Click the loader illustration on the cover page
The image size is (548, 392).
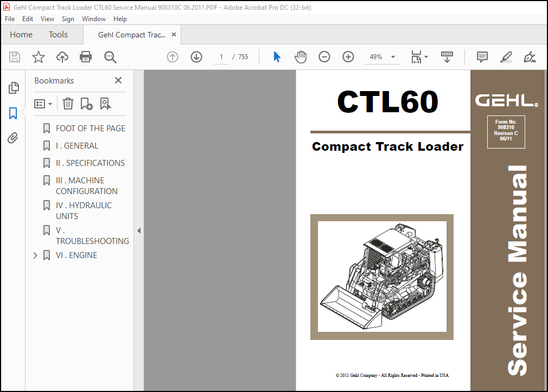pyautogui.click(x=382, y=277)
